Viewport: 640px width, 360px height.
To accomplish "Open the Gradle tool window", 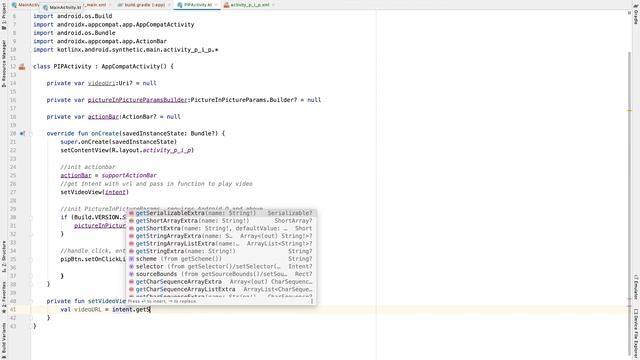I will pyautogui.click(x=636, y=15).
